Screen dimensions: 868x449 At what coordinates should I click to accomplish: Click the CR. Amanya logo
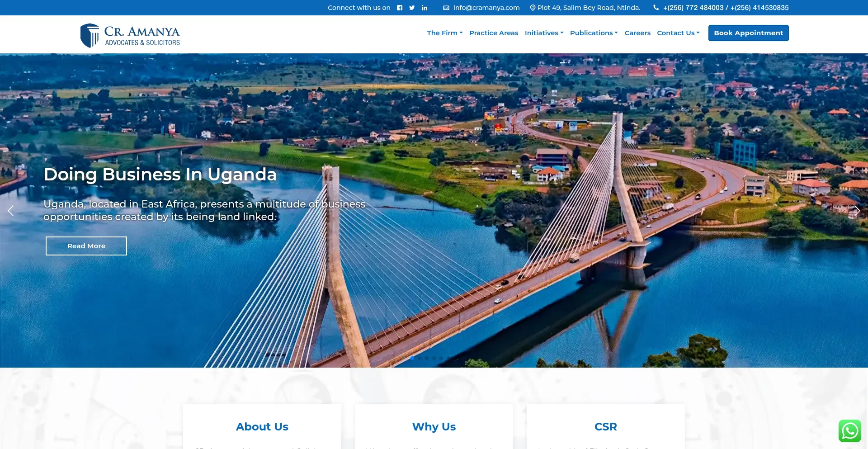click(x=130, y=36)
